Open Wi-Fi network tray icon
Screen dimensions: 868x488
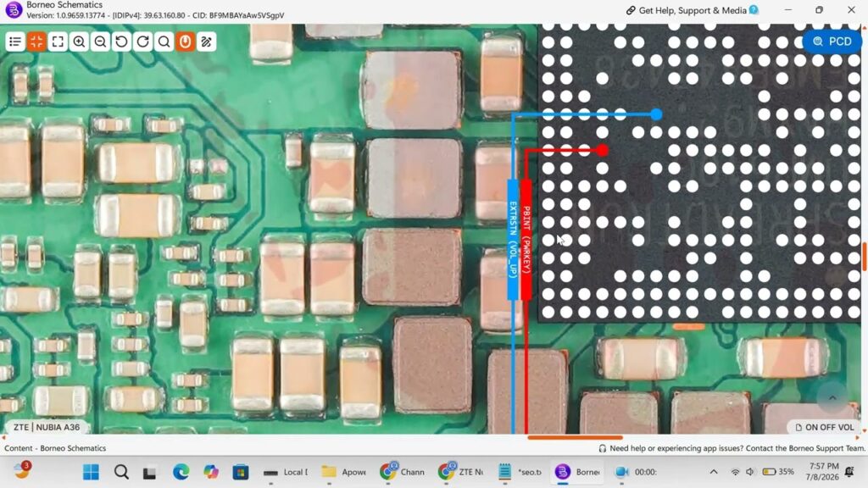[x=735, y=472]
